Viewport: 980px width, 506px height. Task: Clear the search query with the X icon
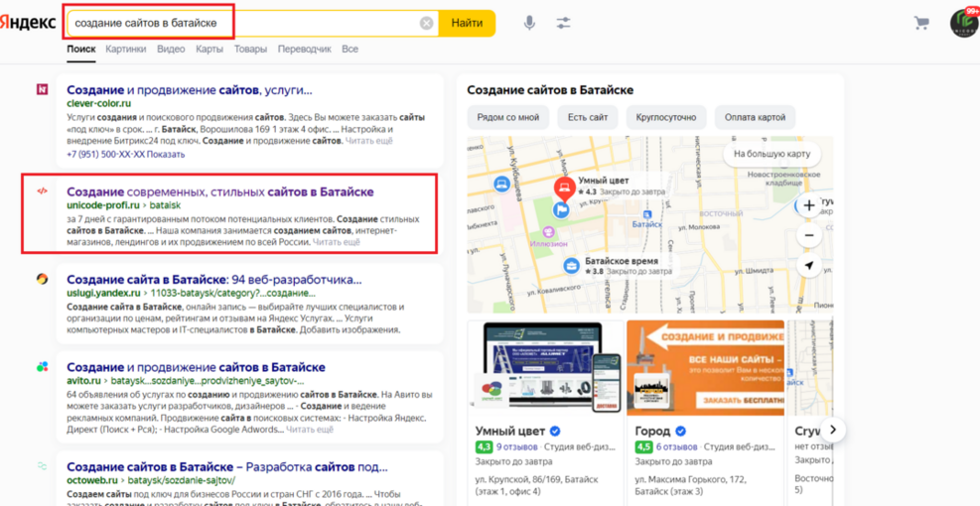point(426,24)
